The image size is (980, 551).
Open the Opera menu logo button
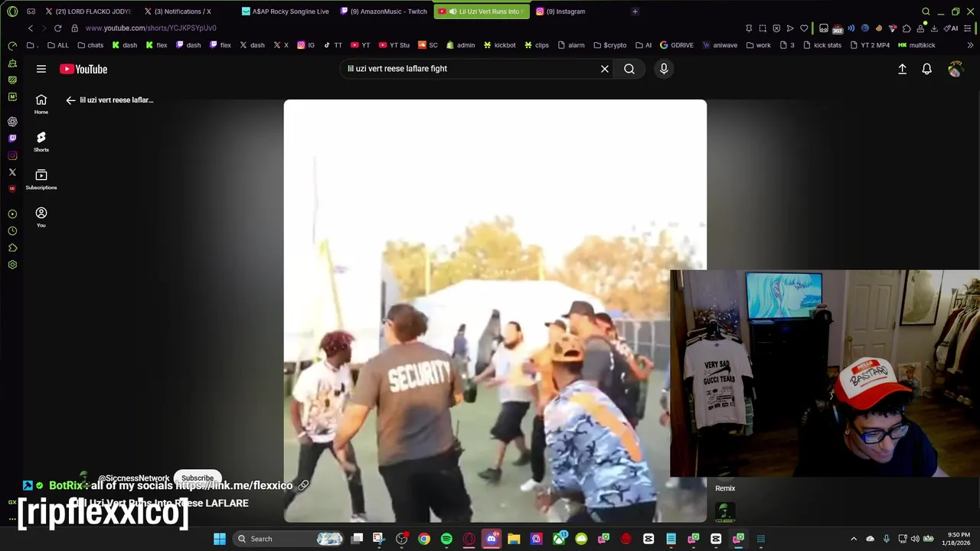12,11
